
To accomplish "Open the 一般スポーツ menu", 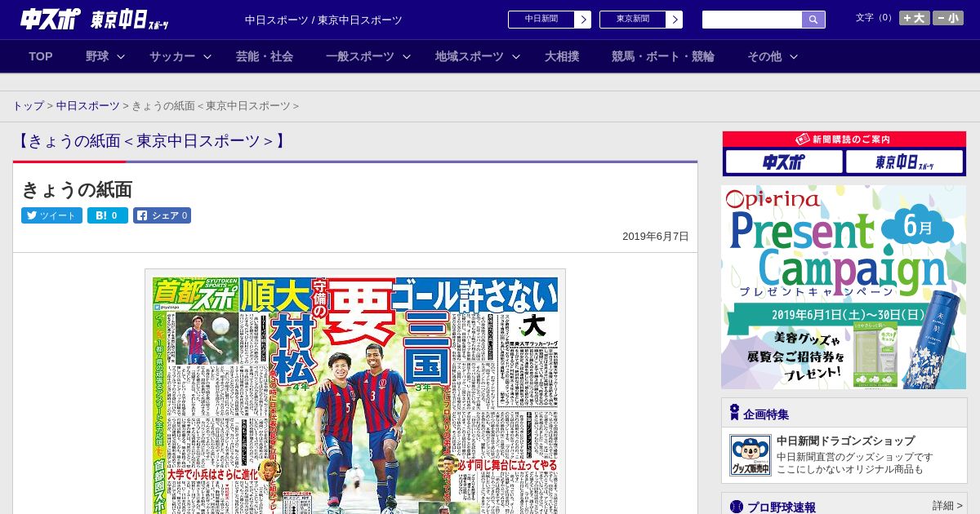I will 360,56.
